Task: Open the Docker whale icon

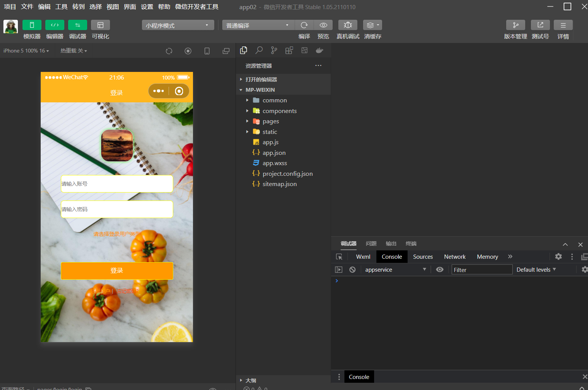Action: [x=320, y=50]
